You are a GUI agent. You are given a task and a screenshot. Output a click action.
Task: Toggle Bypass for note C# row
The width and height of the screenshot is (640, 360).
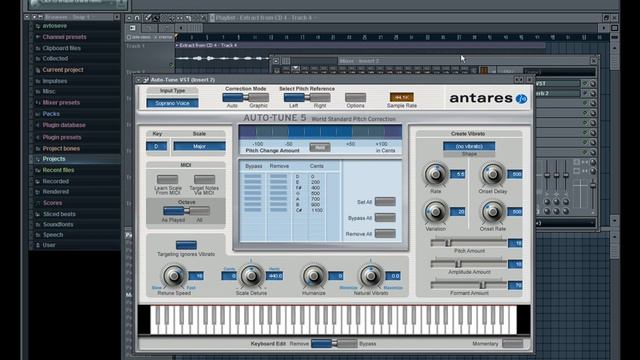pyautogui.click(x=253, y=210)
